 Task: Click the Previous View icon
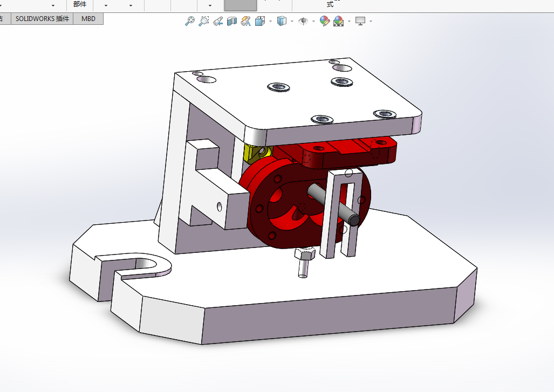click(217, 21)
